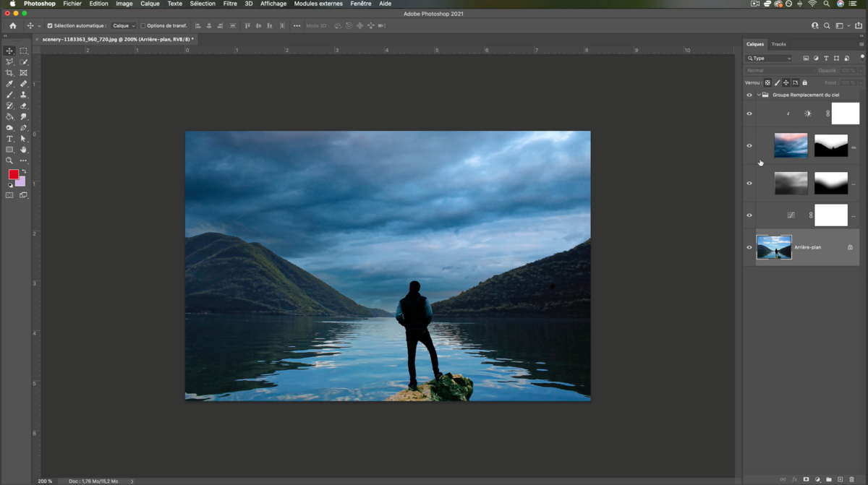This screenshot has height=485, width=868.
Task: Select the Clone Stamp tool
Action: coord(23,95)
